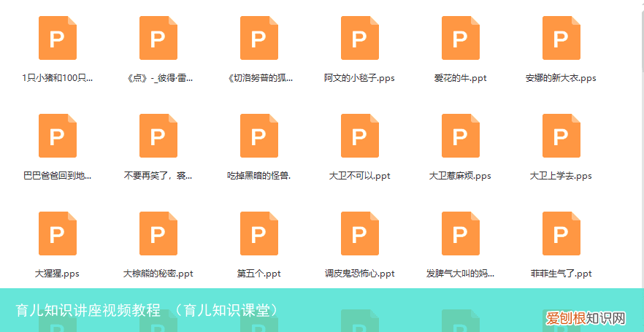Screen dimensions: 644x332
Task: Select the 大猩猩.pps file icon
Action: click(x=58, y=233)
